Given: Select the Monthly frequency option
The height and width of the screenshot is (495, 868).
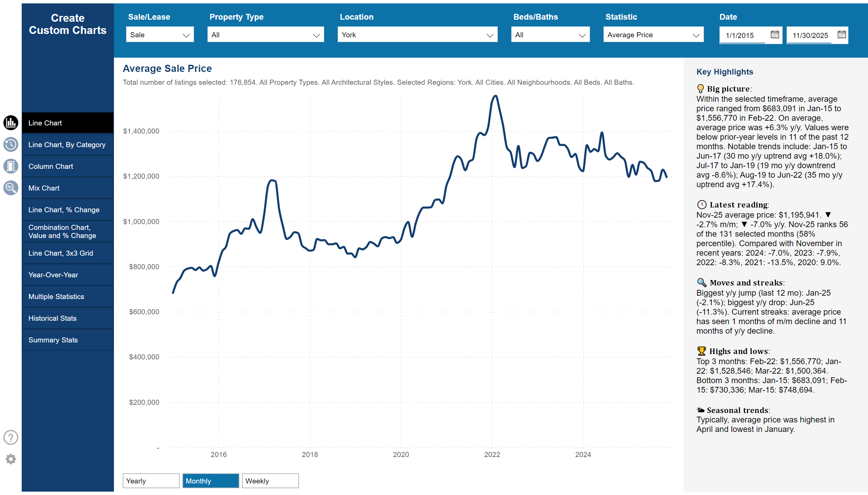Looking at the screenshot, I should (x=211, y=481).
